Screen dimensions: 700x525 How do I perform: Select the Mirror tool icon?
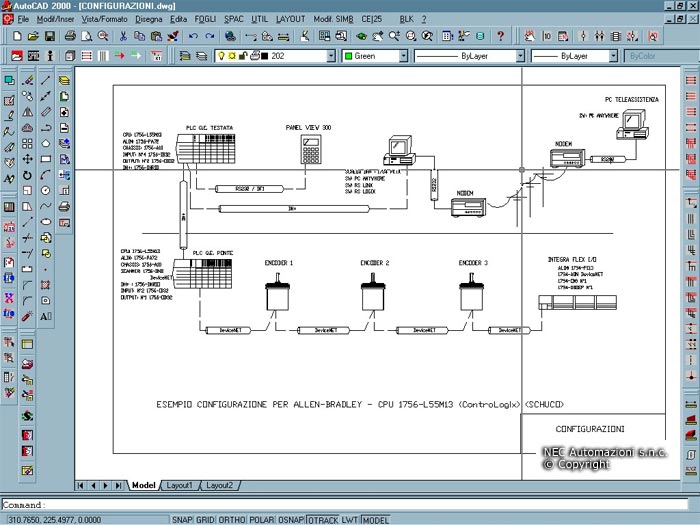28,112
